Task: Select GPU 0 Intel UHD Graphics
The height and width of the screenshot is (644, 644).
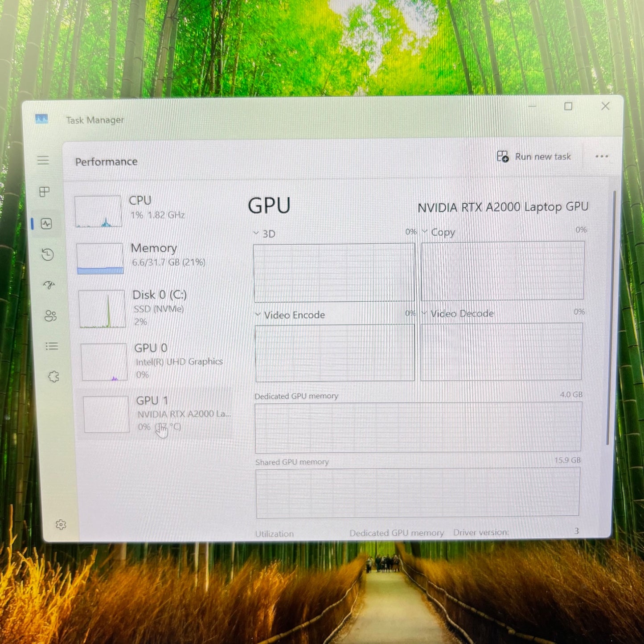Action: click(157, 361)
